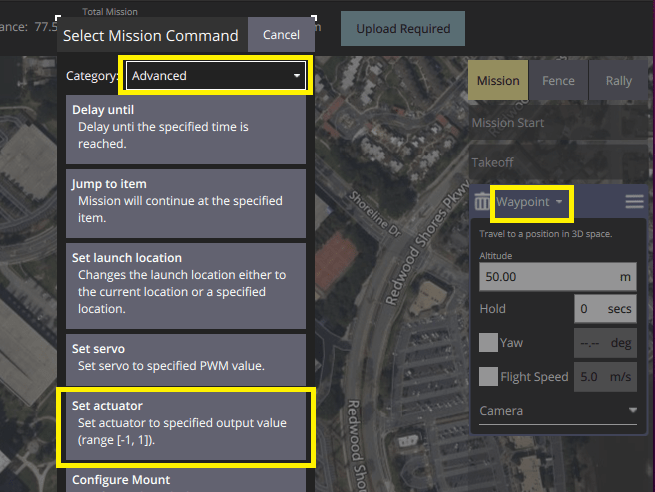Viewport: 655px width, 492px height.
Task: Select the Set servo command
Action: 185,358
